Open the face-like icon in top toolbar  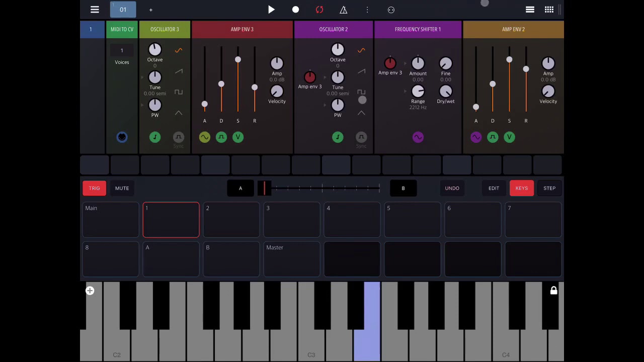pyautogui.click(x=391, y=10)
